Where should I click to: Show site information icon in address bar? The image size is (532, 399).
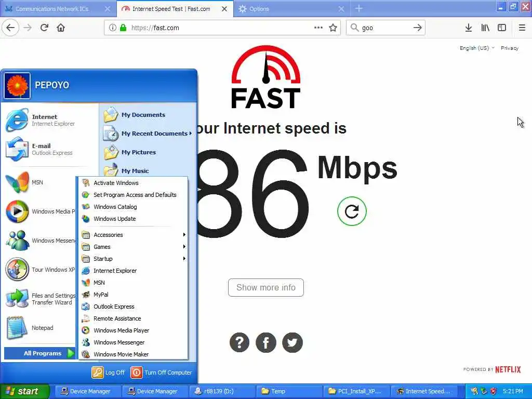(112, 28)
